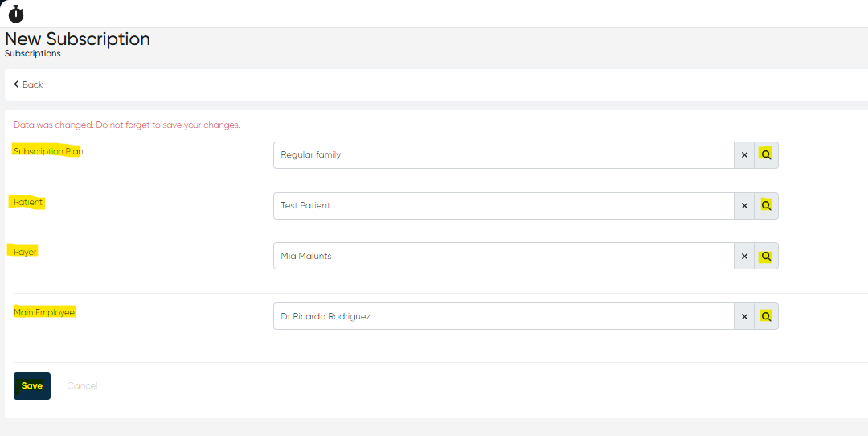Clear the Test Patient value
The image size is (868, 436).
point(744,206)
